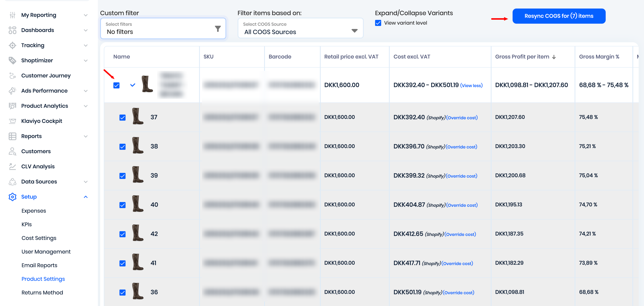Click the Customers sidebar icon
This screenshot has width=644, height=306.
pos(12,151)
